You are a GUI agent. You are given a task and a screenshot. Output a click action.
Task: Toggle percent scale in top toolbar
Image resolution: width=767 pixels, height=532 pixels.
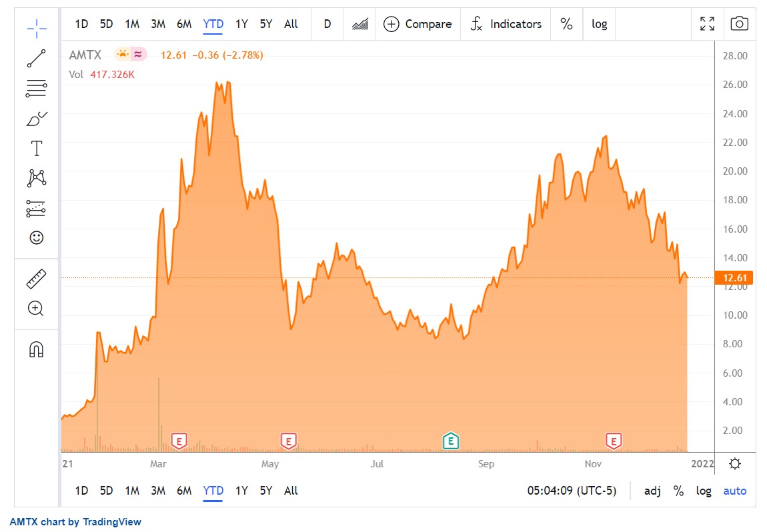[566, 24]
